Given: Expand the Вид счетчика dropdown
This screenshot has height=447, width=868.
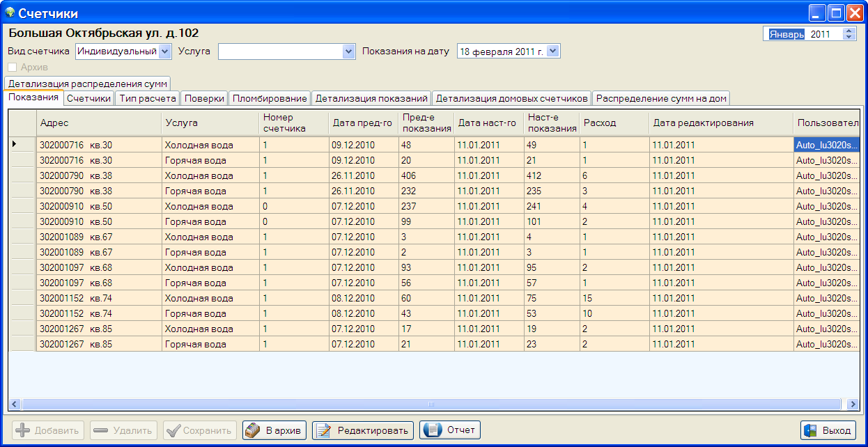Looking at the screenshot, I should pos(165,51).
